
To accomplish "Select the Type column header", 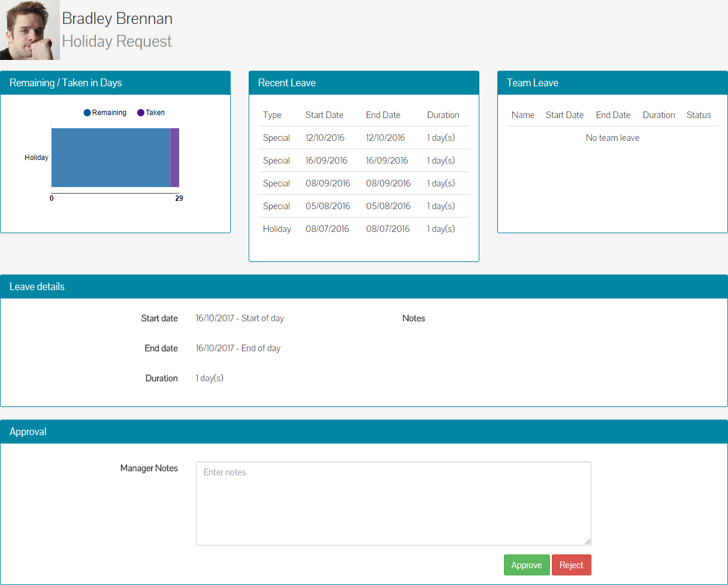I will coord(272,115).
